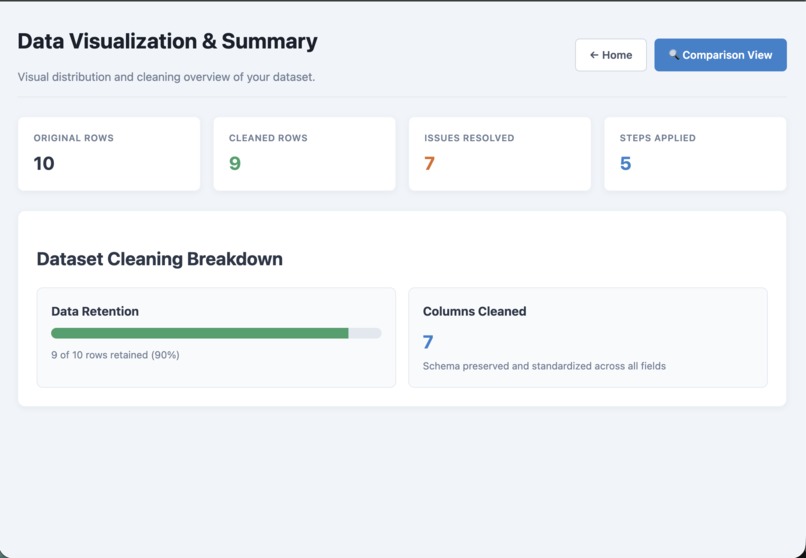
Task: Click 'Schema preserved and standardized' description
Action: click(x=544, y=366)
